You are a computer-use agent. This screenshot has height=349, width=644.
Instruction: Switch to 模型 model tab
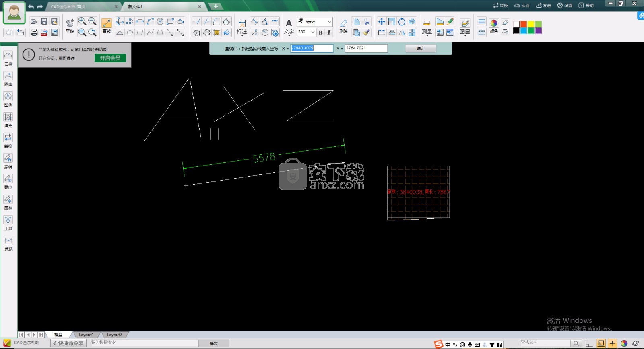tap(59, 335)
